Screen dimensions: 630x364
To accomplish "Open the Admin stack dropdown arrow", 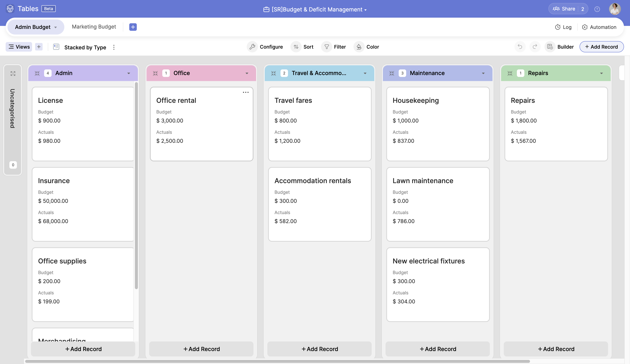I will 129,73.
